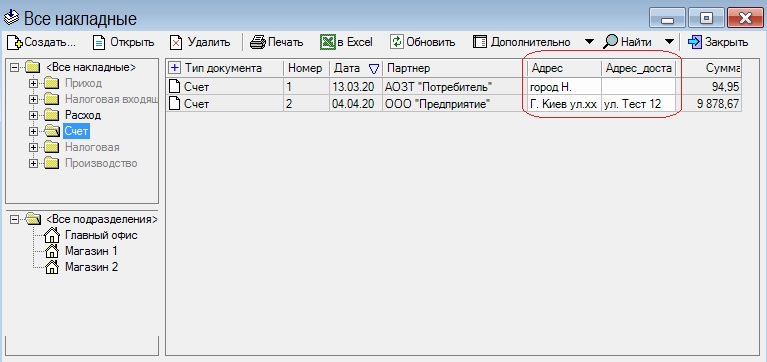This screenshot has height=362, width=767.
Task: Click the Открыть toolbar label
Action: point(132,42)
